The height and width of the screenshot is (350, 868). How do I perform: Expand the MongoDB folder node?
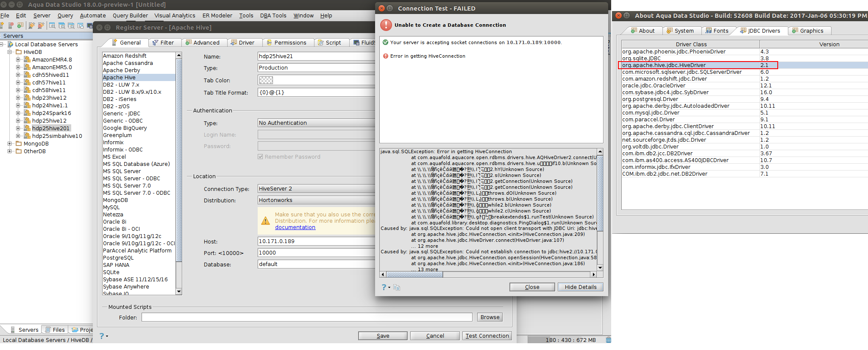click(x=10, y=143)
